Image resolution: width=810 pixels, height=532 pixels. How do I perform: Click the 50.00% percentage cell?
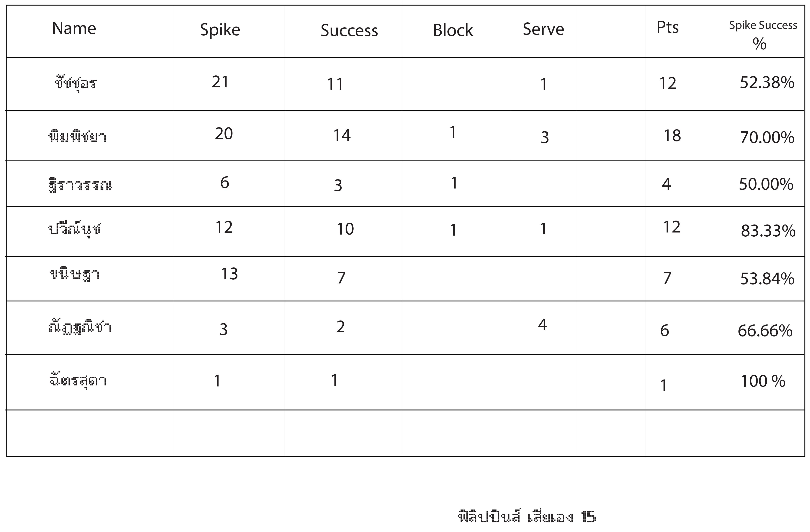(766, 184)
